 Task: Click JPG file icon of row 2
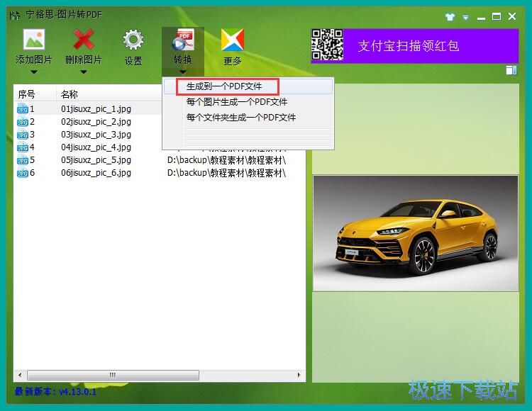[23, 122]
